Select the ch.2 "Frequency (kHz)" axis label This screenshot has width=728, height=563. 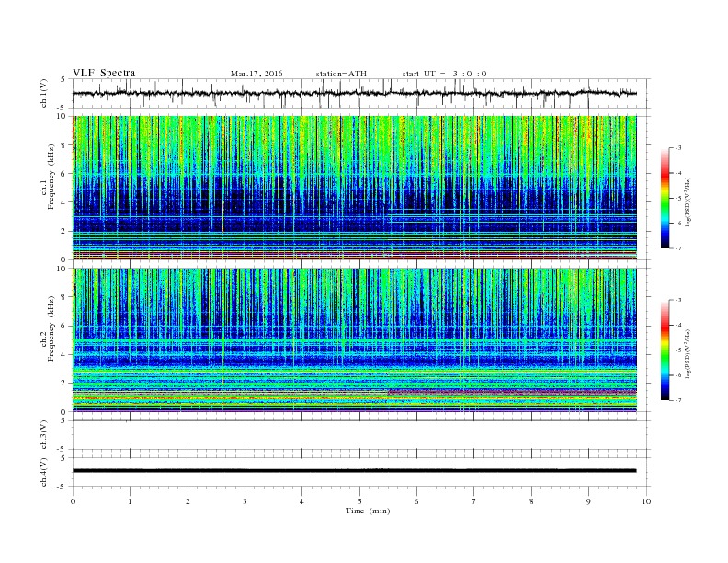tap(51, 328)
